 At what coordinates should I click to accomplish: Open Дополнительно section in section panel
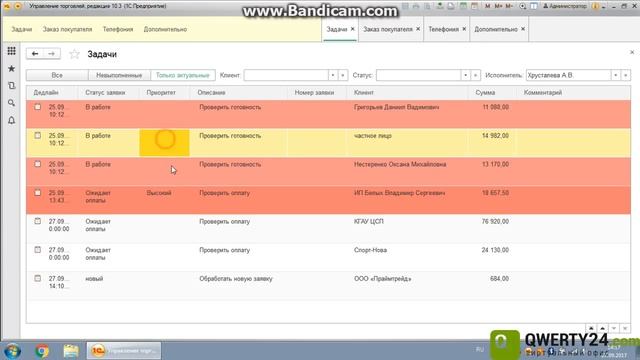coord(165,29)
